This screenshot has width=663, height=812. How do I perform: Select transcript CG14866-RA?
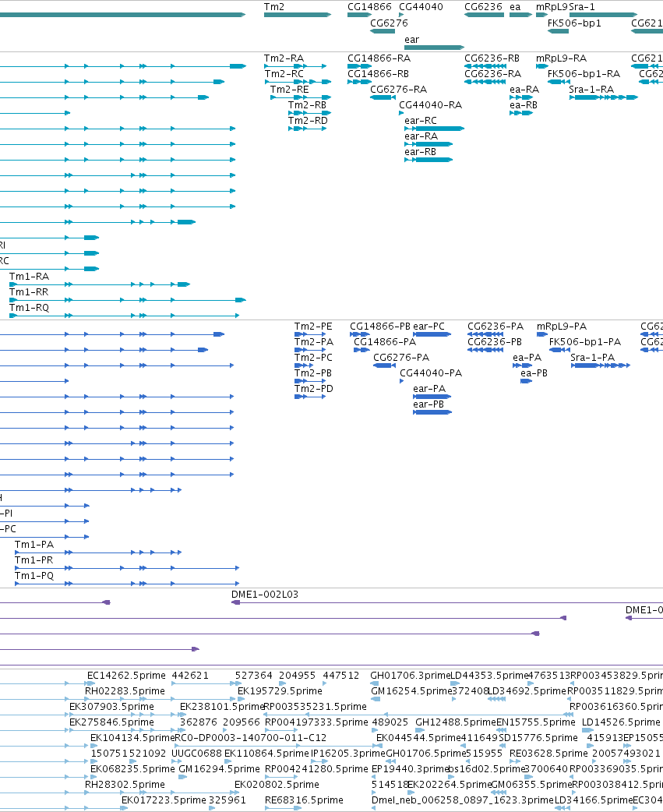360,66
